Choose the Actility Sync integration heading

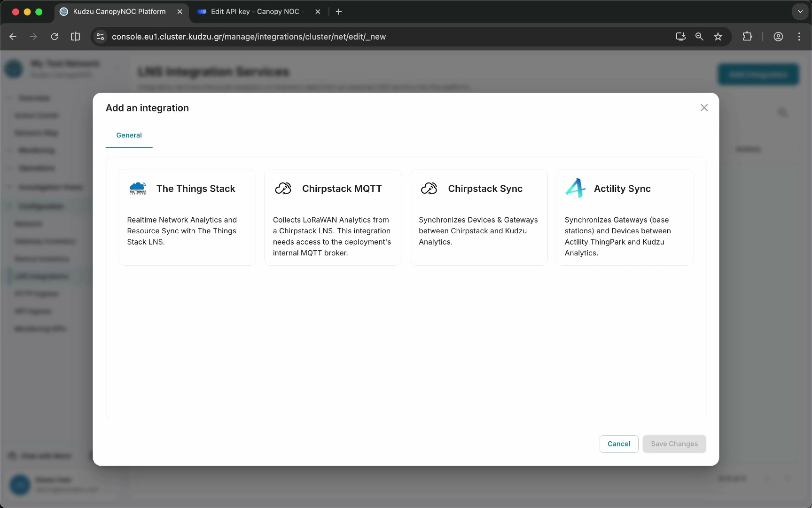(622, 189)
